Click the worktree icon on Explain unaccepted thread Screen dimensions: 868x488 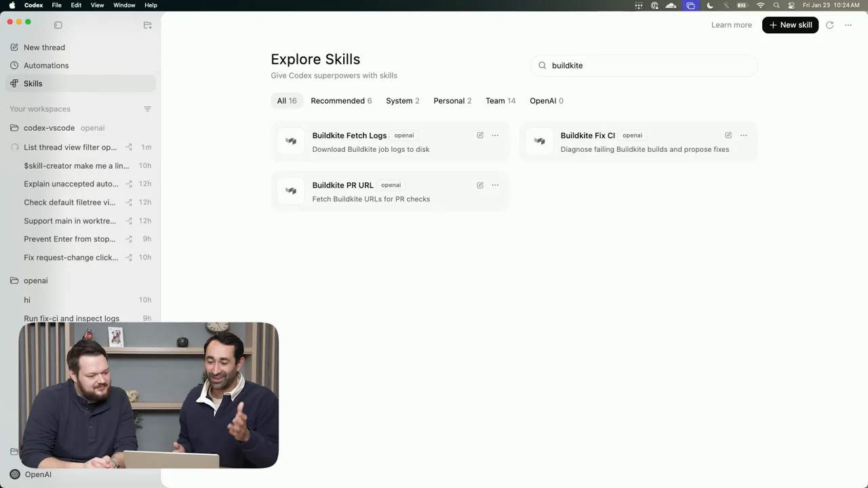pyautogui.click(x=129, y=184)
